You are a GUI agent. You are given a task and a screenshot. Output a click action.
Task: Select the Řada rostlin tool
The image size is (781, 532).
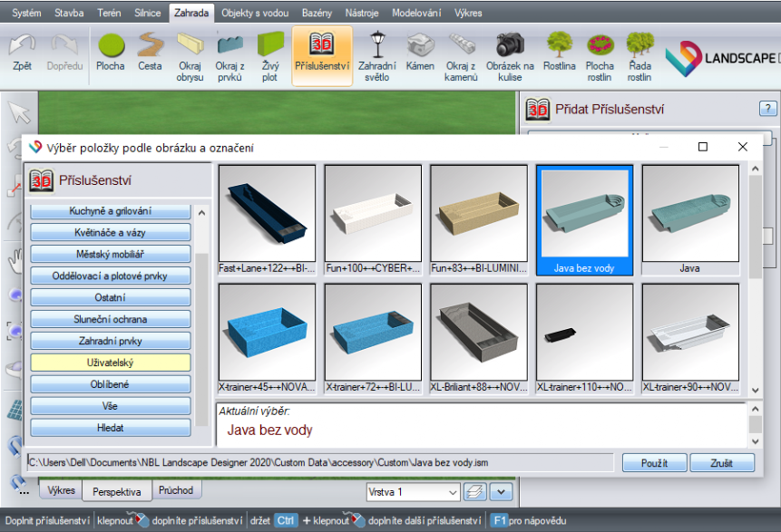(x=639, y=57)
